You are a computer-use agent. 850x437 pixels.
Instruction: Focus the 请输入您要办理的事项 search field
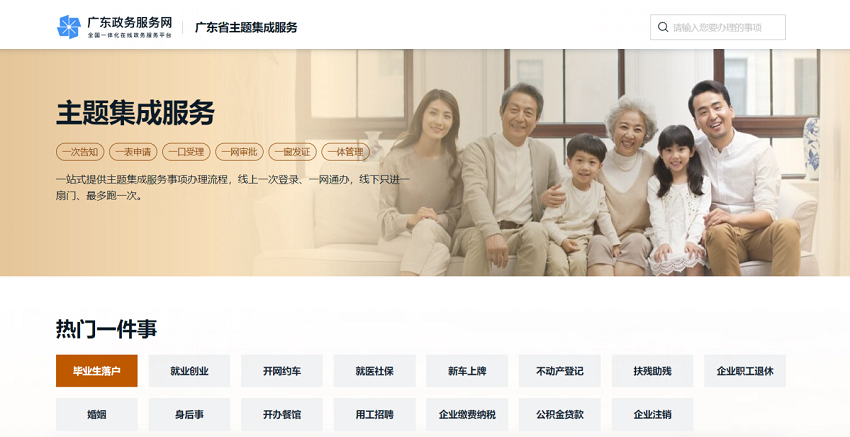718,27
